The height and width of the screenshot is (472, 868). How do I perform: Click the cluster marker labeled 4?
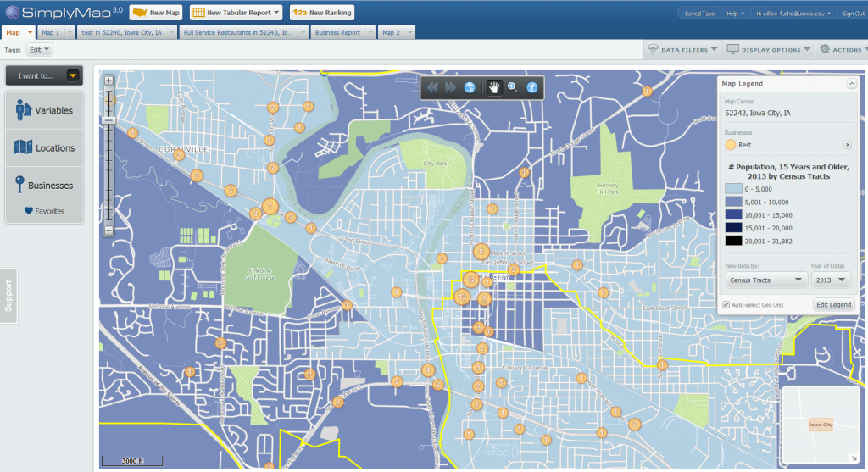pos(428,370)
